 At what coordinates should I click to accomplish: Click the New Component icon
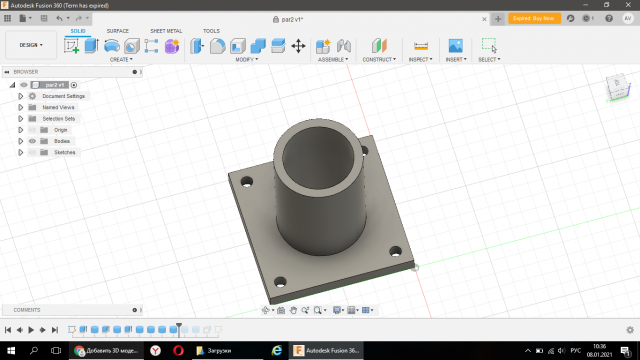(323, 46)
